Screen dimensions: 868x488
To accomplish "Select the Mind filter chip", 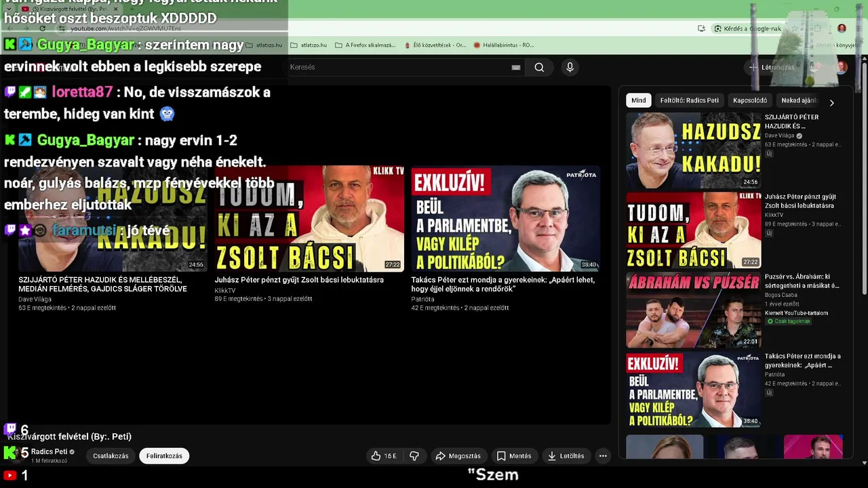I will (x=639, y=100).
